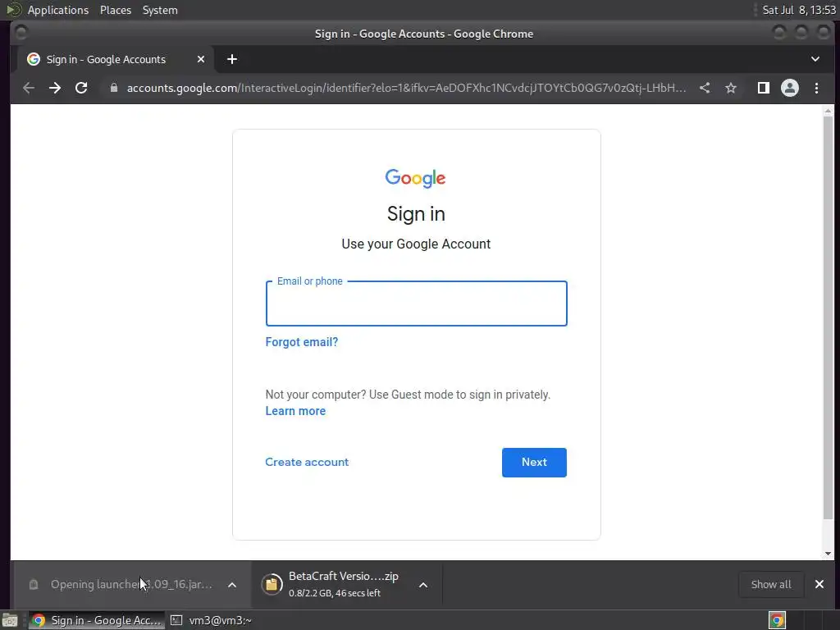
Task: Click the window menu button on title bar
Action: click(21, 33)
